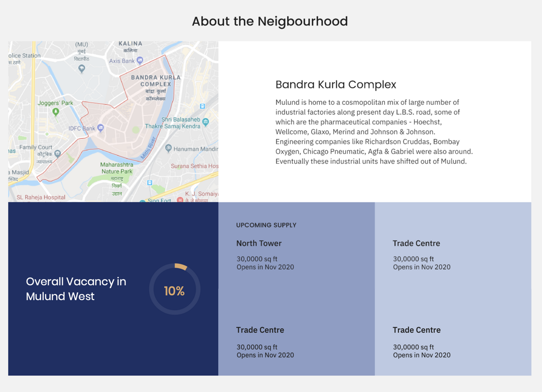This screenshot has height=392, width=542.
Task: Click train station icon above Shri Balasaheb
Action: tap(202, 106)
